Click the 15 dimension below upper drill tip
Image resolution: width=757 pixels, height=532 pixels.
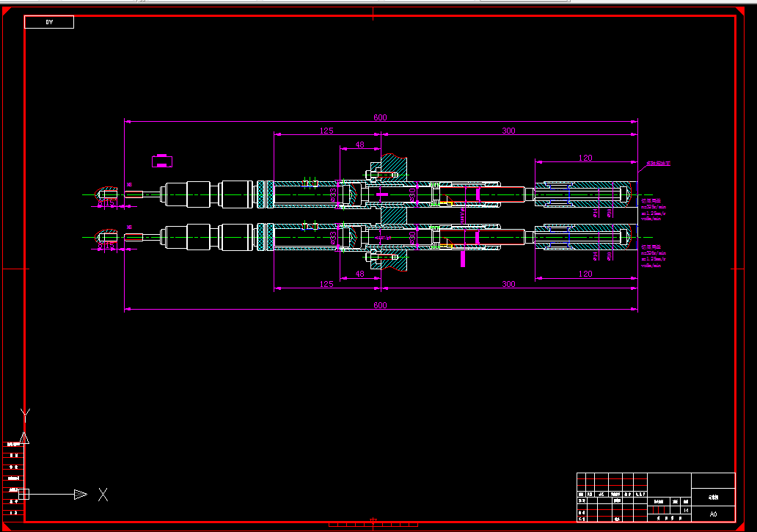pos(109,203)
